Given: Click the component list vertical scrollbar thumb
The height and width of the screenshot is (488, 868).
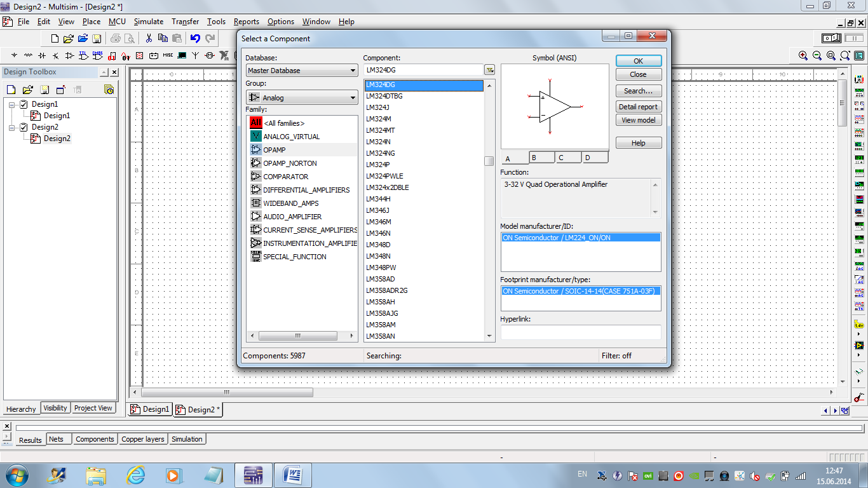Looking at the screenshot, I should (x=489, y=161).
